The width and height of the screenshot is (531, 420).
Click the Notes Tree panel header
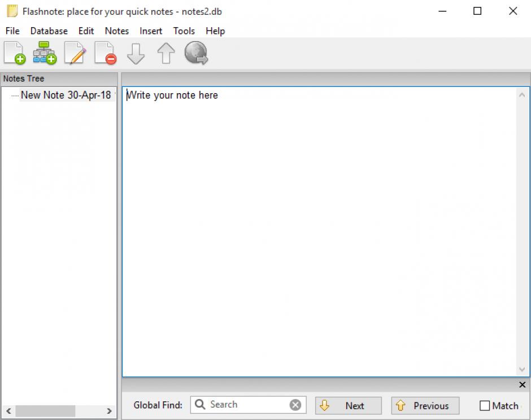(59, 78)
